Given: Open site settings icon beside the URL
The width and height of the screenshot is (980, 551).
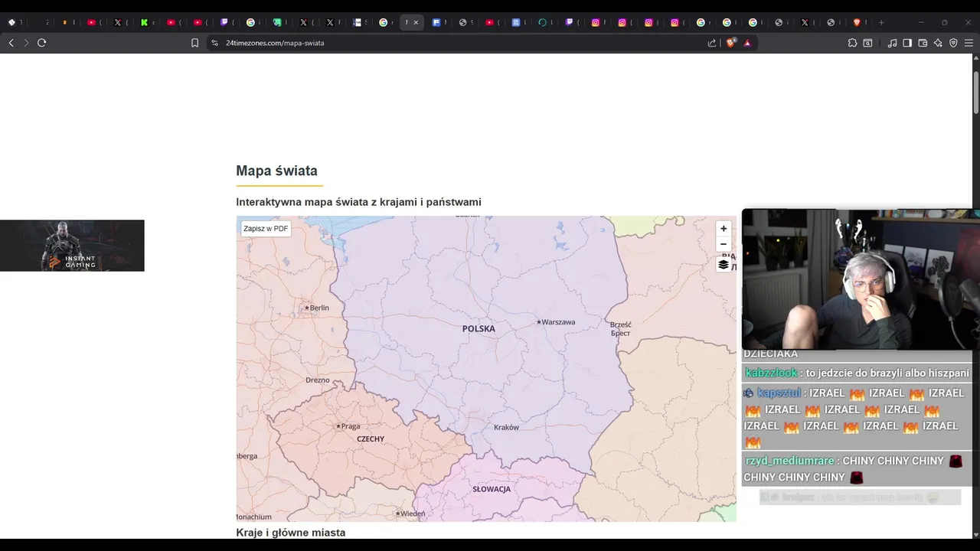Looking at the screenshot, I should 215,43.
